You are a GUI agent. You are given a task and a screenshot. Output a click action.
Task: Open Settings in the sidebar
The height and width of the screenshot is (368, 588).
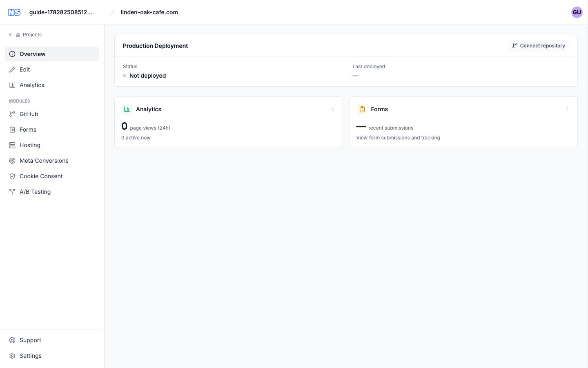(x=52, y=356)
